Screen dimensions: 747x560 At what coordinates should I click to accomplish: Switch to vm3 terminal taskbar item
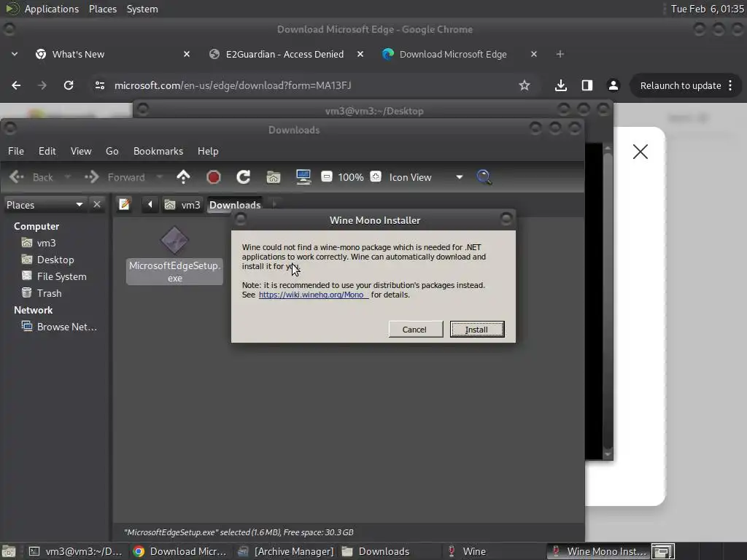[76, 551]
